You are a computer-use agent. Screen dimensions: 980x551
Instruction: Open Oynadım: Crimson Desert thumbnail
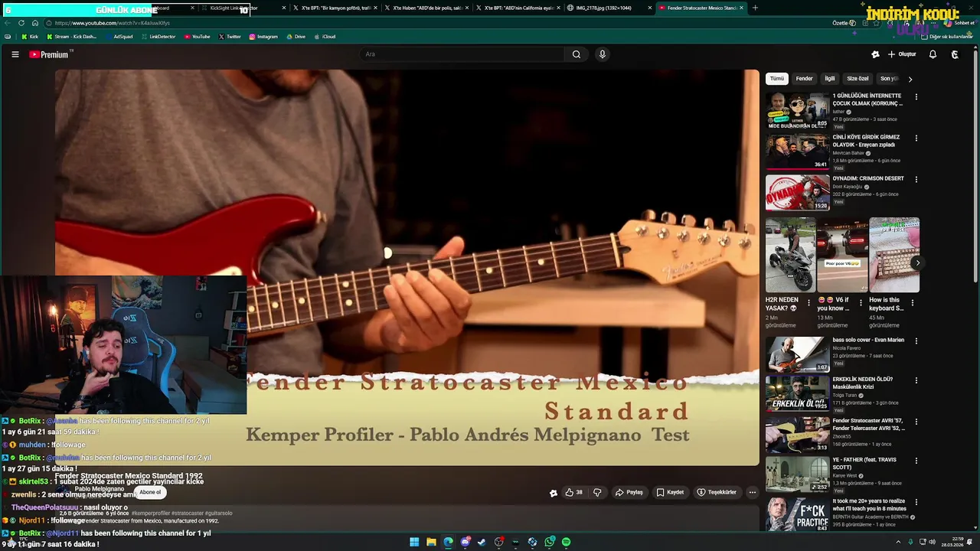(x=797, y=193)
